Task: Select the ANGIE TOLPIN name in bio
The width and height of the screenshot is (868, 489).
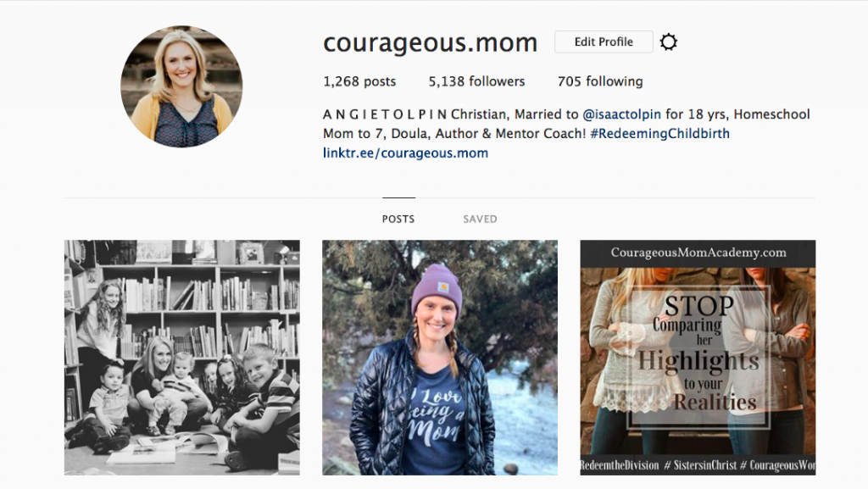Action: coord(385,114)
